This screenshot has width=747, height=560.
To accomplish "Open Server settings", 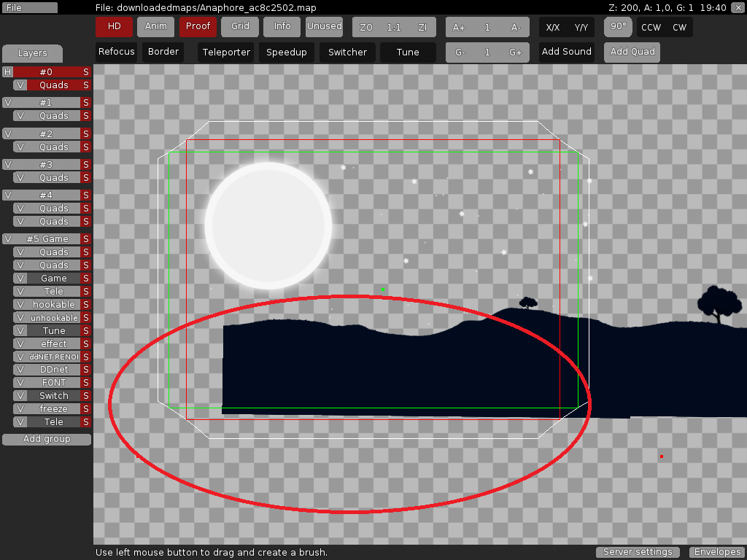I will (x=637, y=552).
